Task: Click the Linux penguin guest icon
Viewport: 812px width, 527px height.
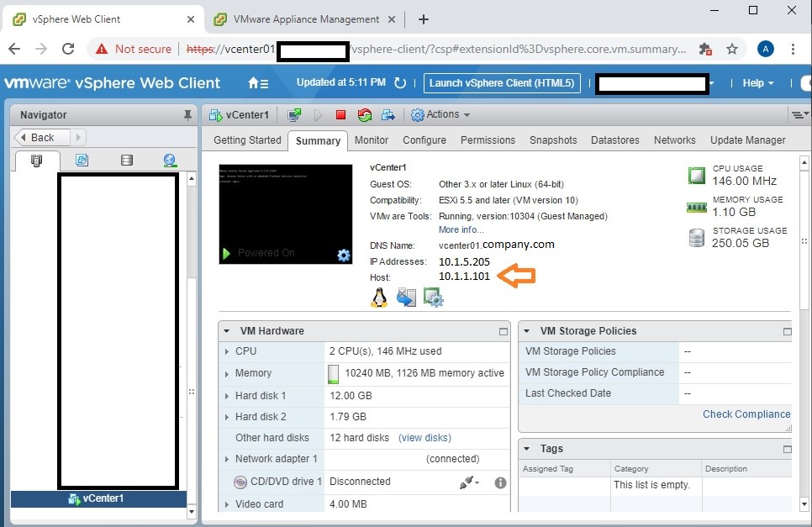Action: coord(379,298)
